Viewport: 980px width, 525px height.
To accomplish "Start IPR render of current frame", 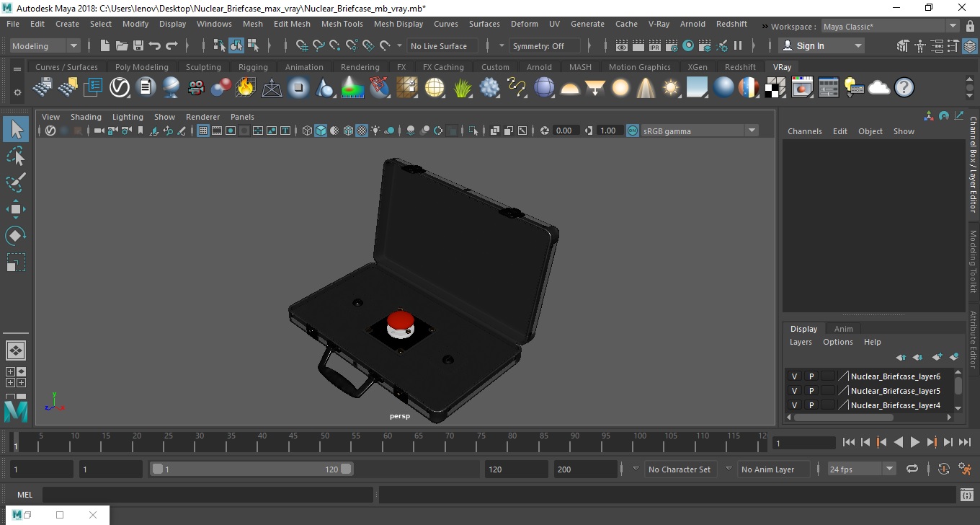I will click(655, 45).
